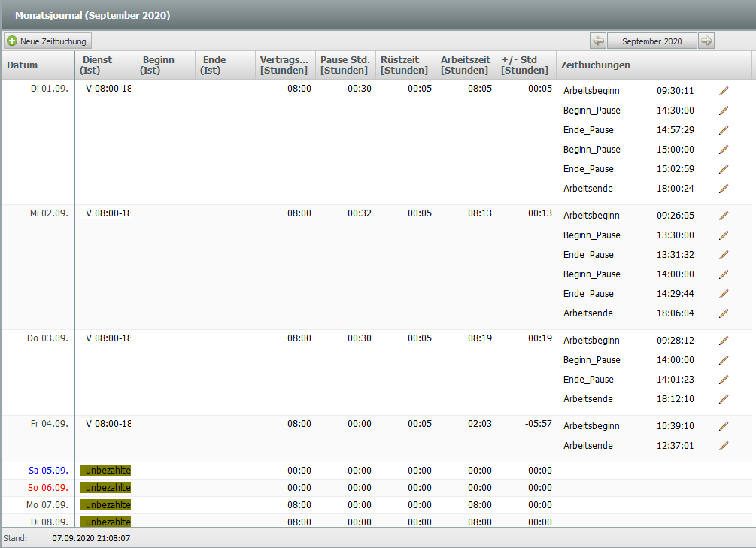This screenshot has height=548, width=756.
Task: Click the Monatsjournal (September 2020) title
Action: (x=93, y=16)
